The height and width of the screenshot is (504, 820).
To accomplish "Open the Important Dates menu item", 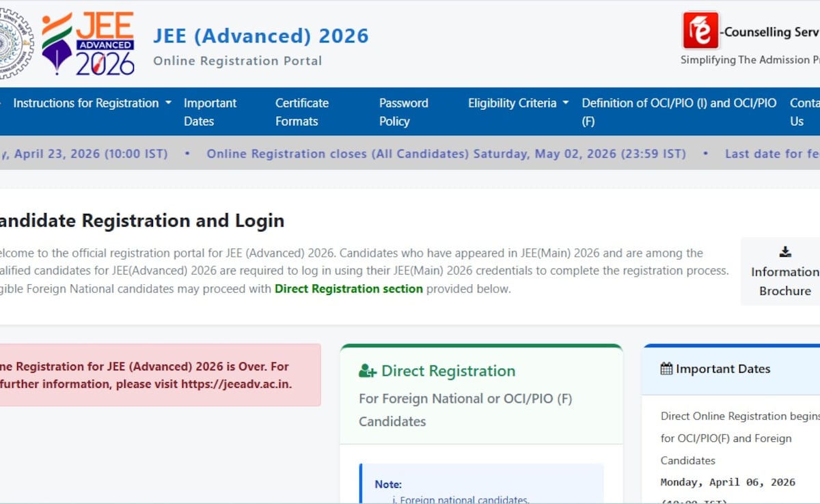I will tap(210, 112).
